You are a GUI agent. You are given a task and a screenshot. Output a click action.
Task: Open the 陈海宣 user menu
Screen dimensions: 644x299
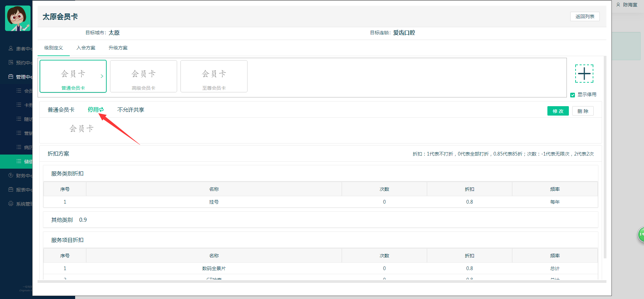point(627,5)
